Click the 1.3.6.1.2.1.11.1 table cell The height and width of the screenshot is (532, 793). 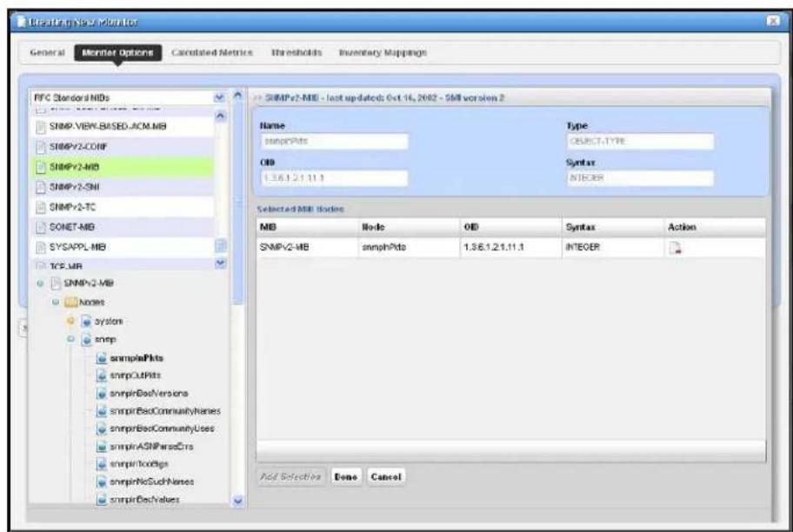(x=510, y=247)
